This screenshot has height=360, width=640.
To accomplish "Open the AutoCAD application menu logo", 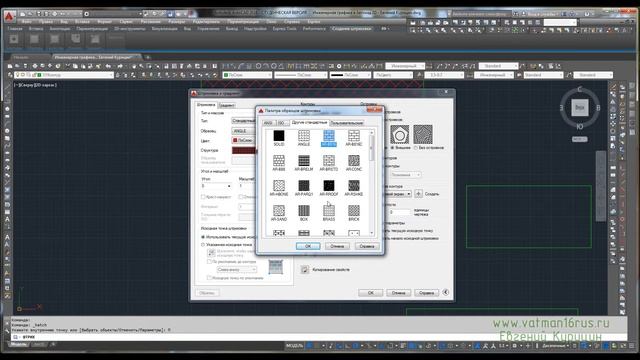I will (9, 16).
